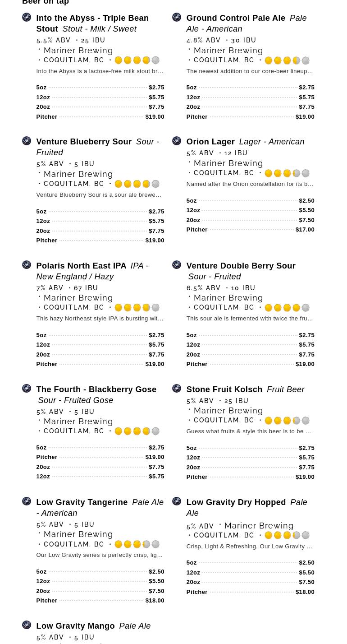Select The Fourth - Blackberry Gose title
Screen dimensions: 347x644
[96, 389]
